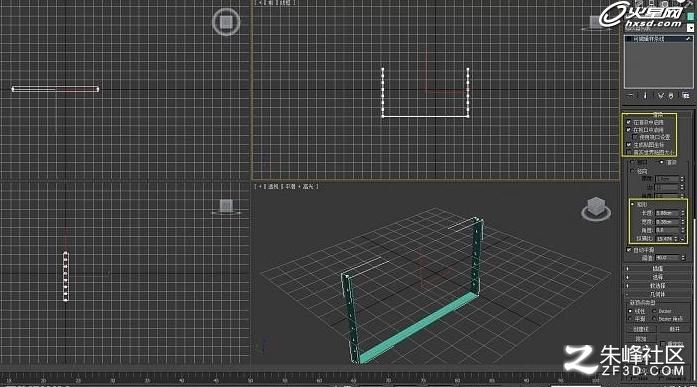Image resolution: width=697 pixels, height=387 pixels.
Task: Click the 创建线 button
Action: coord(641,329)
